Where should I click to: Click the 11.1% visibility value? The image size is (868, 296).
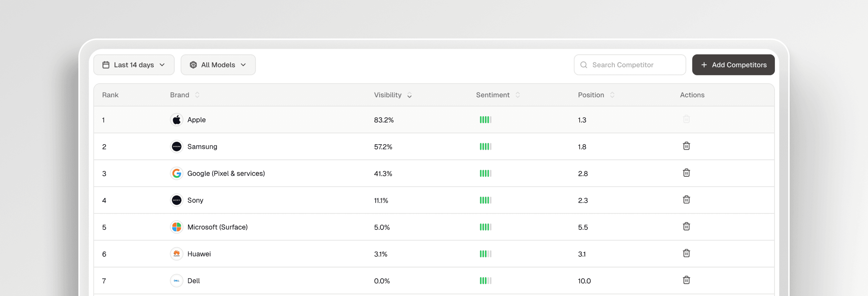point(381,201)
